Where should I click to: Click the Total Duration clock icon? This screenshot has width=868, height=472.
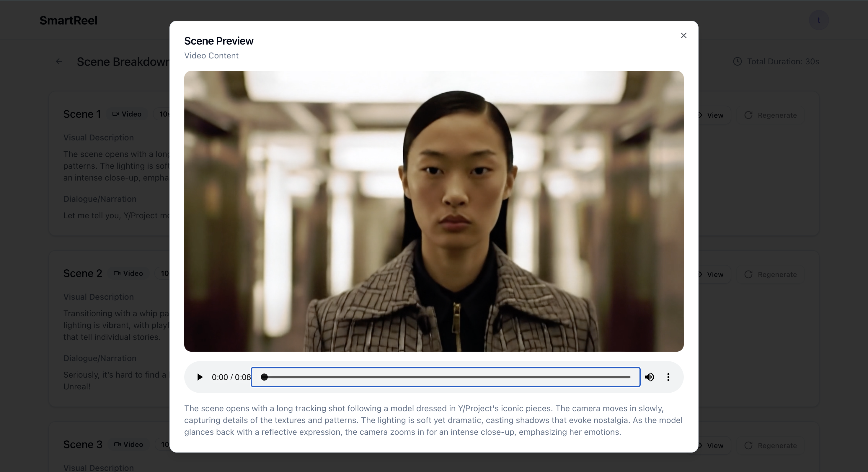pyautogui.click(x=737, y=61)
